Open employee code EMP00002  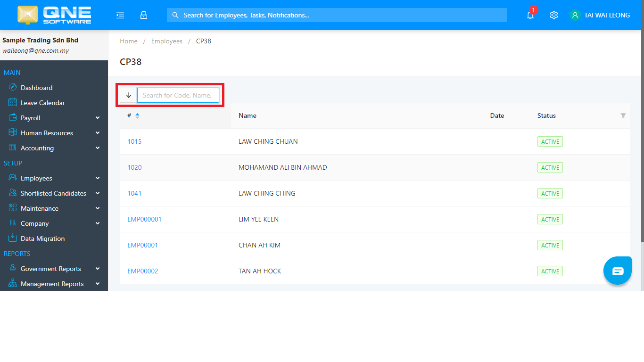click(x=143, y=271)
